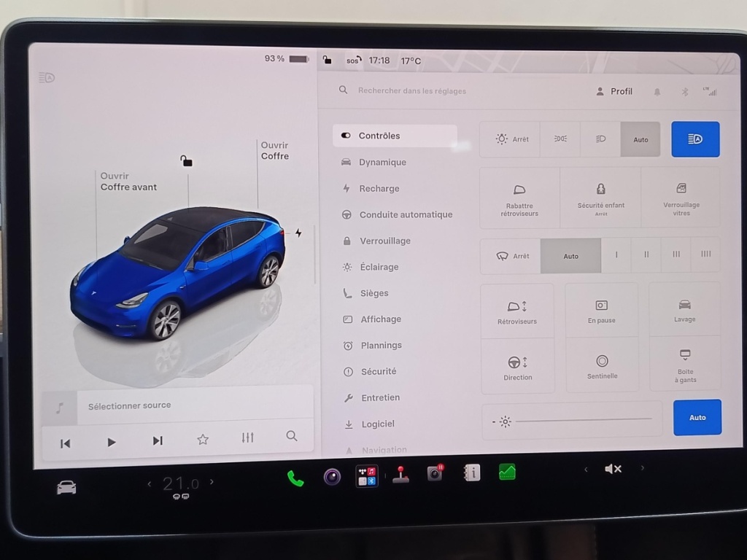The image size is (747, 560).
Task: Open the Verrouillage settings menu
Action: tap(376, 241)
